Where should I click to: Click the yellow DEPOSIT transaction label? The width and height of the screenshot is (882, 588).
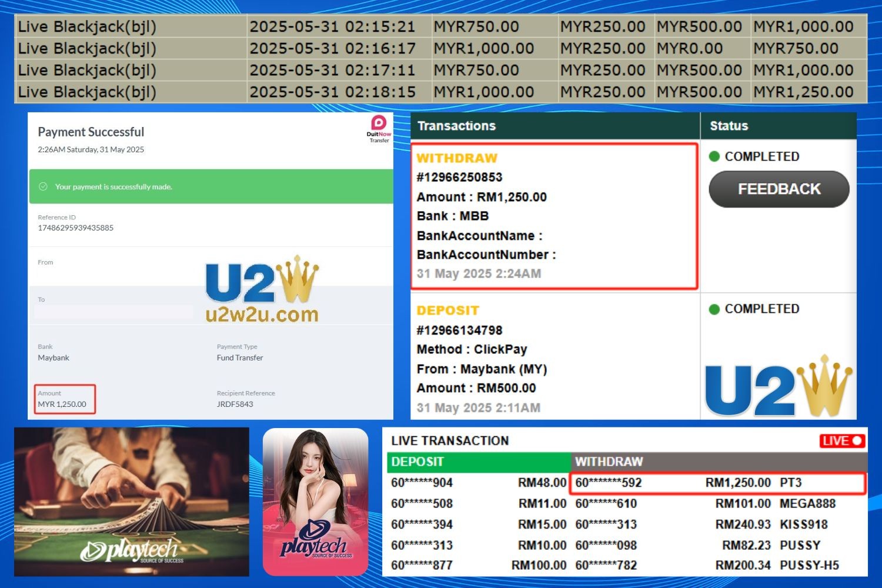click(448, 310)
